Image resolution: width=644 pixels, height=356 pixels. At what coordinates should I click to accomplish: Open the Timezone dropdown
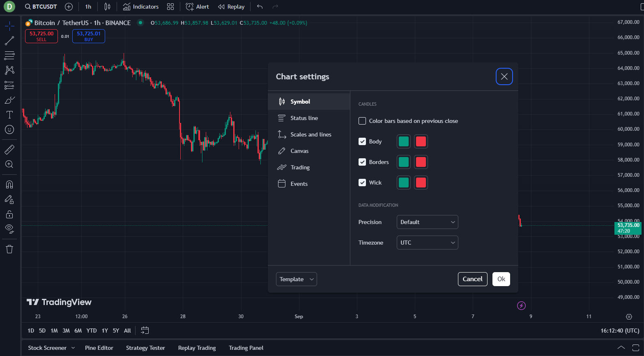coord(427,243)
